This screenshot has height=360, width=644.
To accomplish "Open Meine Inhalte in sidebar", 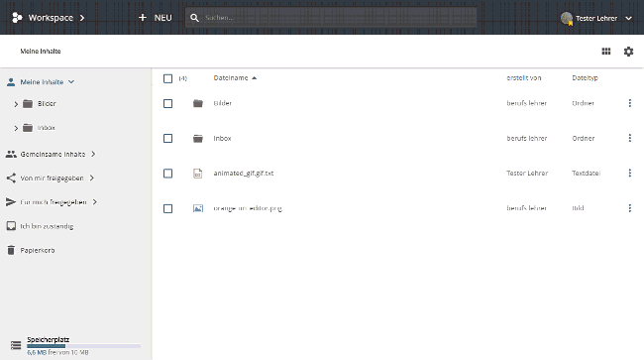I will point(42,82).
